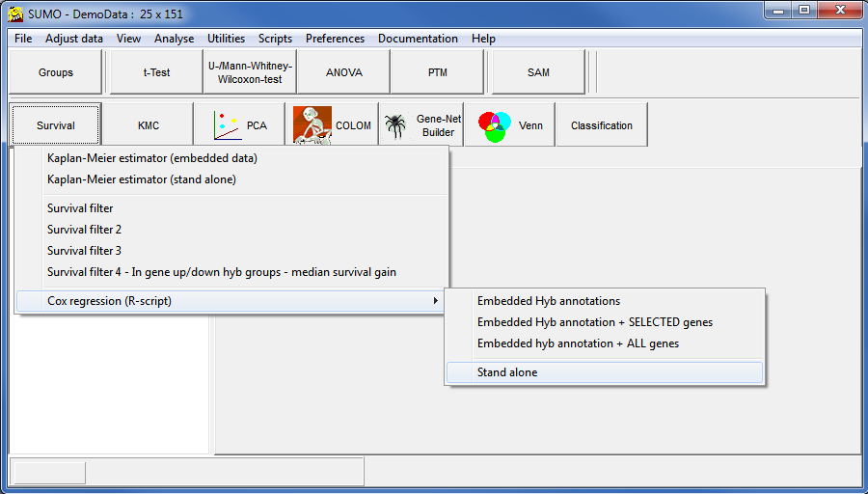Viewport: 868px width, 494px height.
Task: Maximize the SUMO window
Action: tap(804, 11)
